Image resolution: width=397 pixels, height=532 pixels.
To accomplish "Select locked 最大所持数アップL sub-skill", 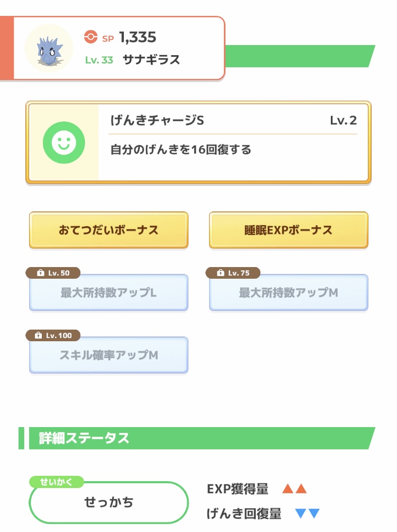I will point(109,292).
